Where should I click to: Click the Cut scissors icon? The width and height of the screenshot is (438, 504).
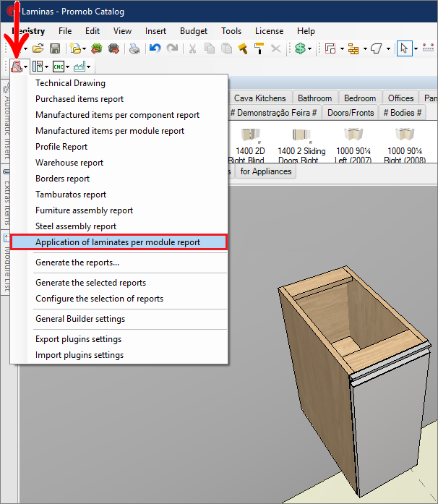point(192,48)
